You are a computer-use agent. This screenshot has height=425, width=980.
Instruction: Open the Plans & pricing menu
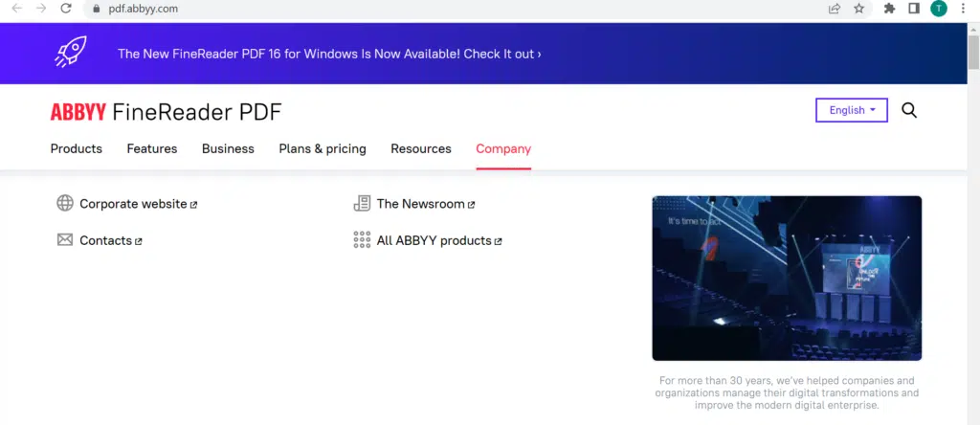tap(323, 148)
